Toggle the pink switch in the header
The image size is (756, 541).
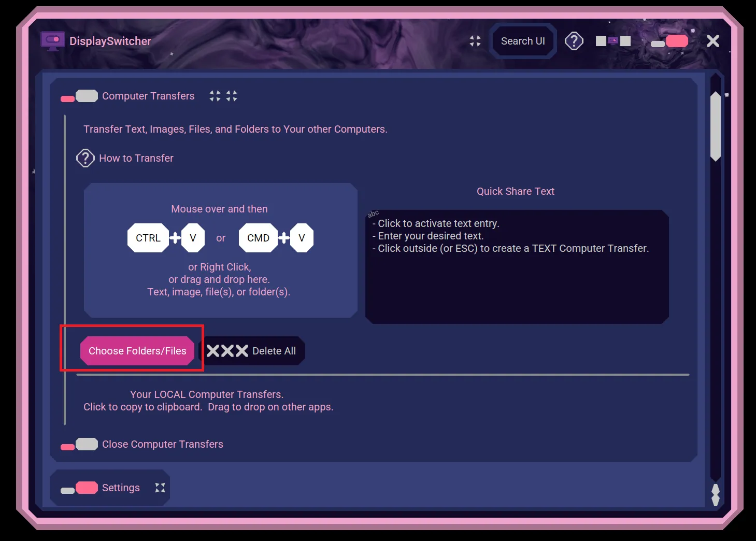point(669,41)
